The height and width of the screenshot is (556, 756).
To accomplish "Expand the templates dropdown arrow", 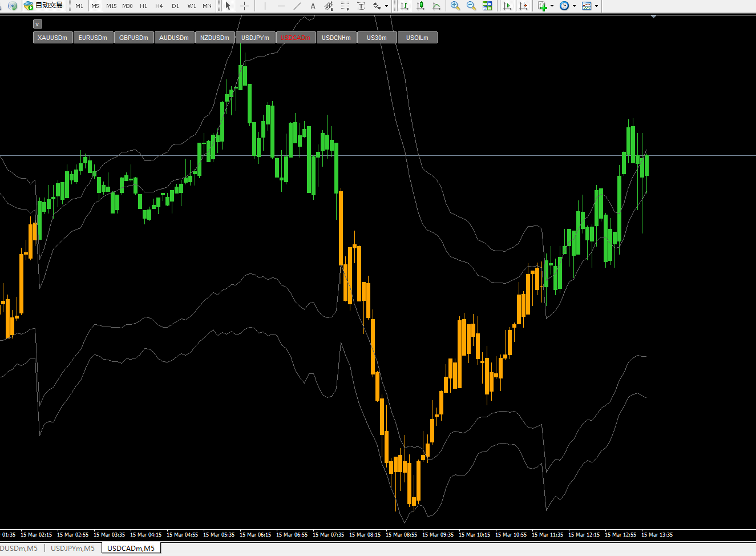I will tap(596, 6).
